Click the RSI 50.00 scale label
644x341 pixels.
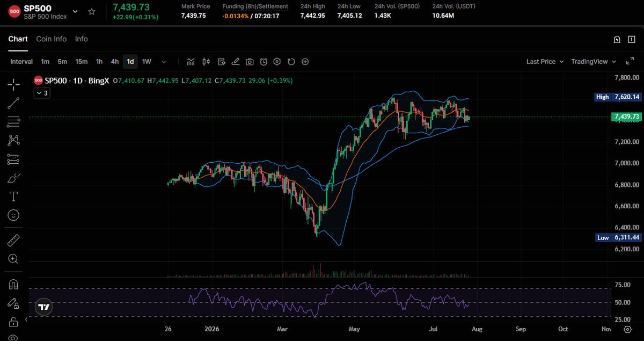[621, 302]
